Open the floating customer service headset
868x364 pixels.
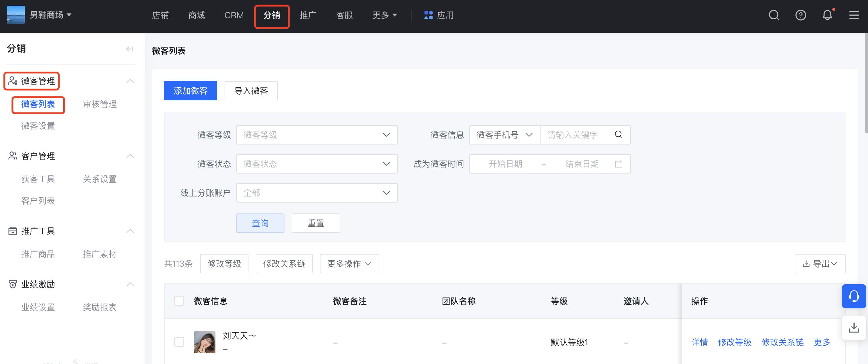(x=853, y=296)
